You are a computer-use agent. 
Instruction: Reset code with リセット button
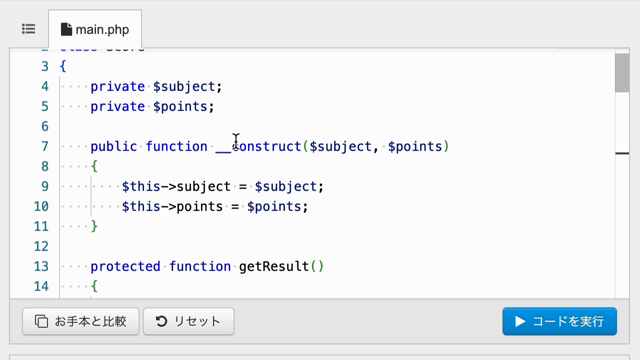189,322
